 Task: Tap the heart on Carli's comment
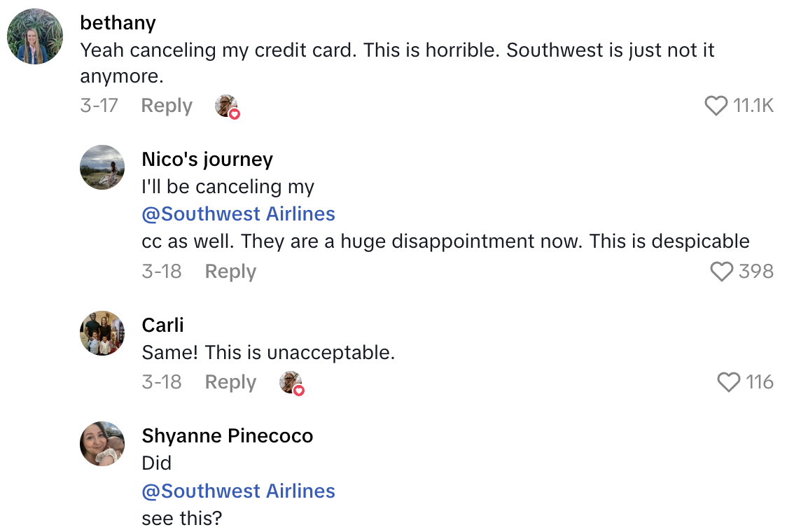[728, 382]
